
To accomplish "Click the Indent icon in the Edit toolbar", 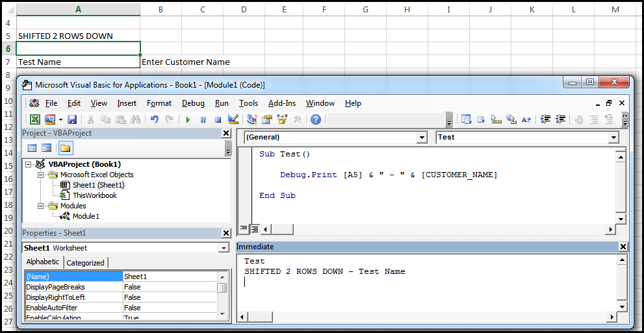I will [x=546, y=119].
